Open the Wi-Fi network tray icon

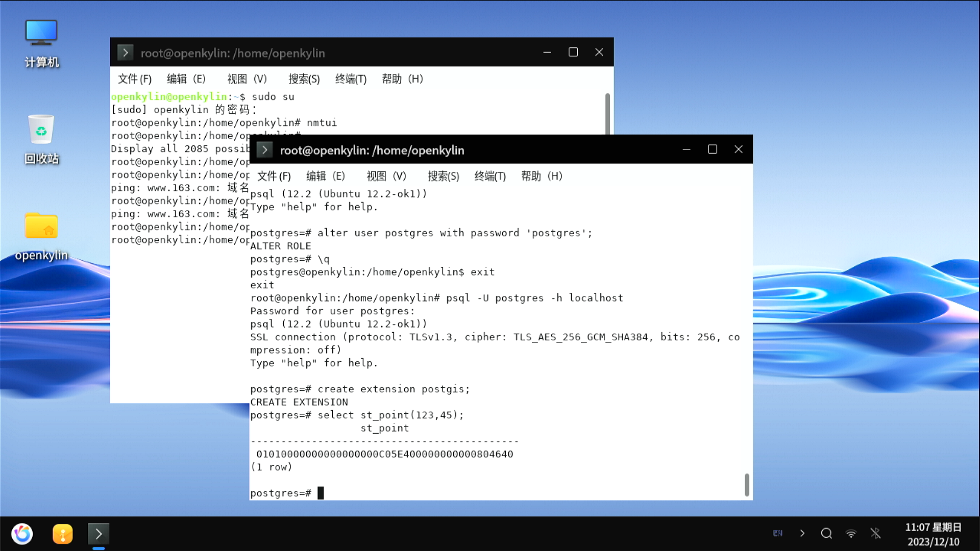tap(851, 534)
